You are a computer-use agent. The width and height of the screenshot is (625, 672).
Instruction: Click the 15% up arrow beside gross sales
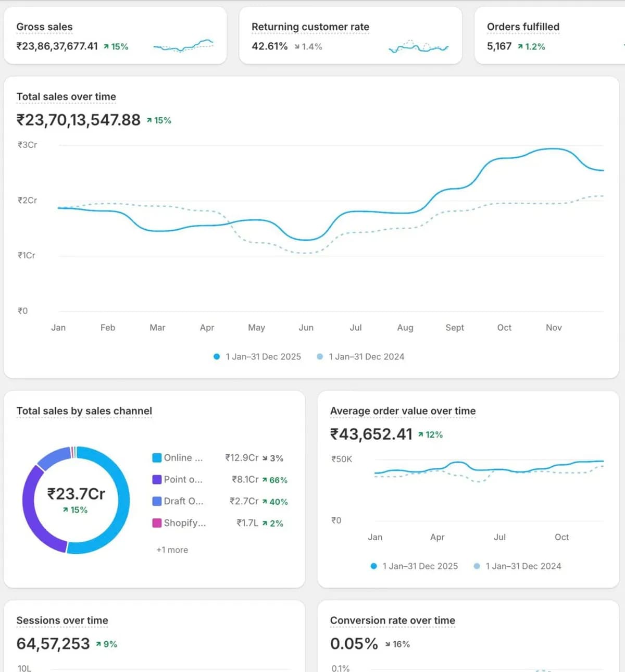(x=116, y=46)
